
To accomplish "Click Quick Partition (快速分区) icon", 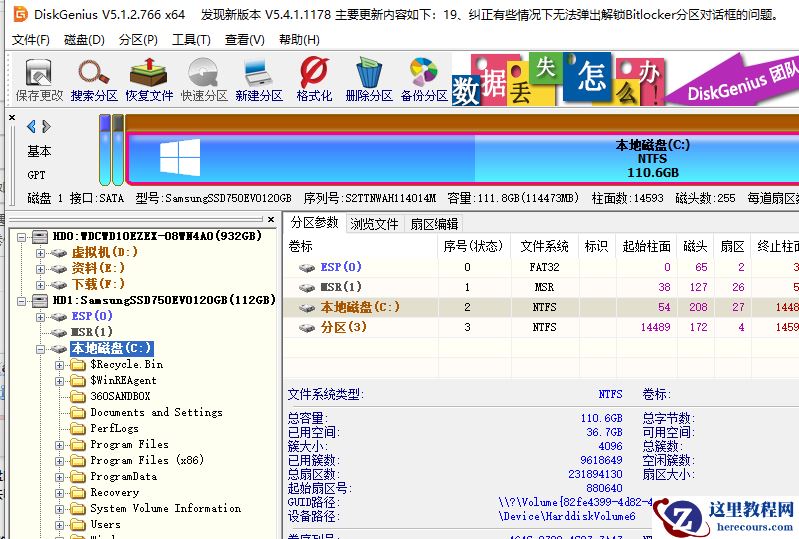I will 204,79.
